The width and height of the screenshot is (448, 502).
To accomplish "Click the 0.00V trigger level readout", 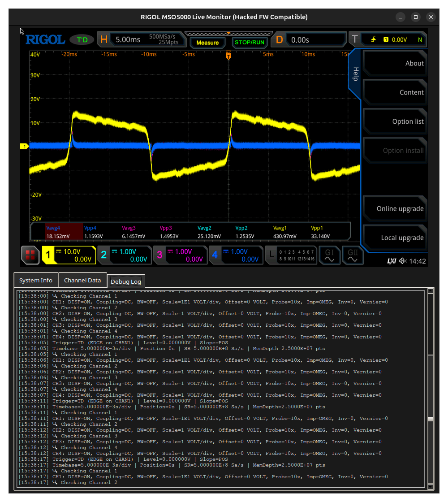I will point(399,40).
